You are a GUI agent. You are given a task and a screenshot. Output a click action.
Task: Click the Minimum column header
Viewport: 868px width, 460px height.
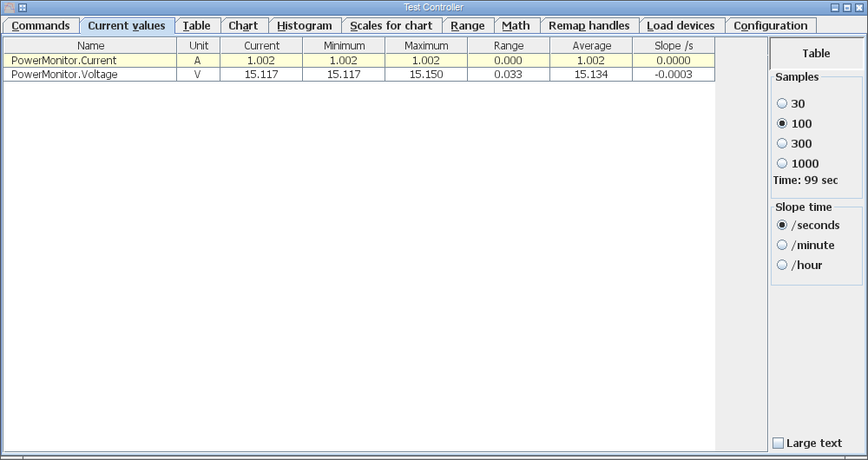(x=344, y=45)
